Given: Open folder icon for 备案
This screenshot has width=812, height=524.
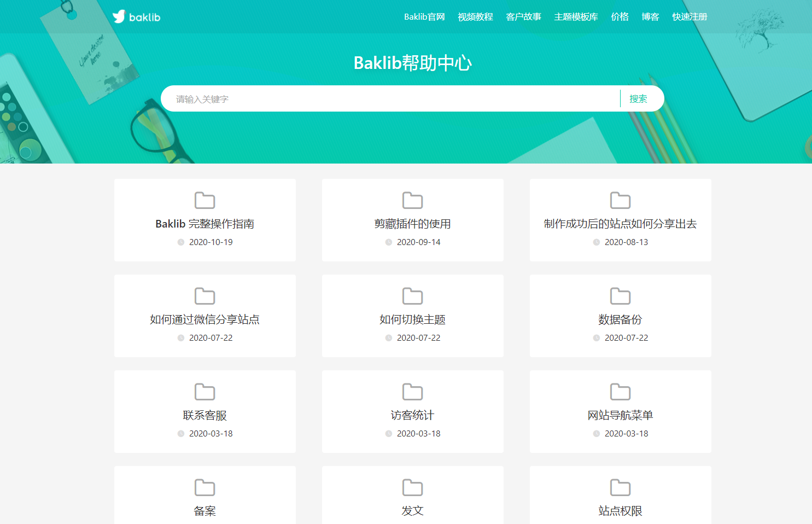Looking at the screenshot, I should click(205, 487).
